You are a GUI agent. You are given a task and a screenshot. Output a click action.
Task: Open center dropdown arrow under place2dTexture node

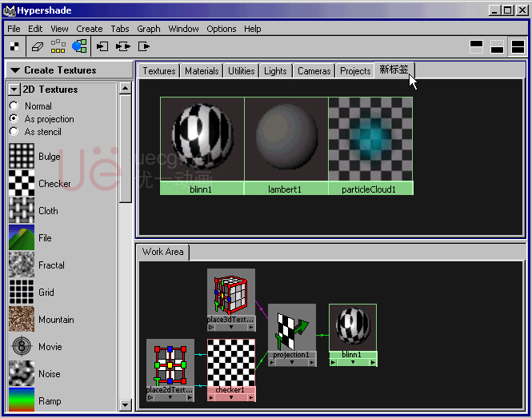[170, 397]
